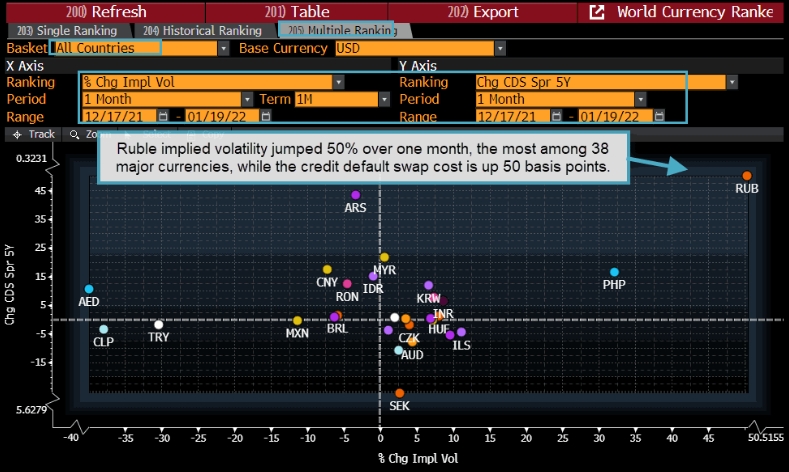Image resolution: width=789 pixels, height=472 pixels.
Task: Click the pop-out icon beside World Currency Ranker
Action: tap(597, 12)
